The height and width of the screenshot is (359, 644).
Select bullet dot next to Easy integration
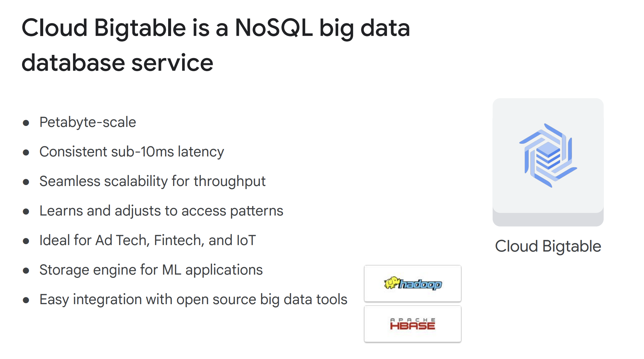click(x=26, y=300)
